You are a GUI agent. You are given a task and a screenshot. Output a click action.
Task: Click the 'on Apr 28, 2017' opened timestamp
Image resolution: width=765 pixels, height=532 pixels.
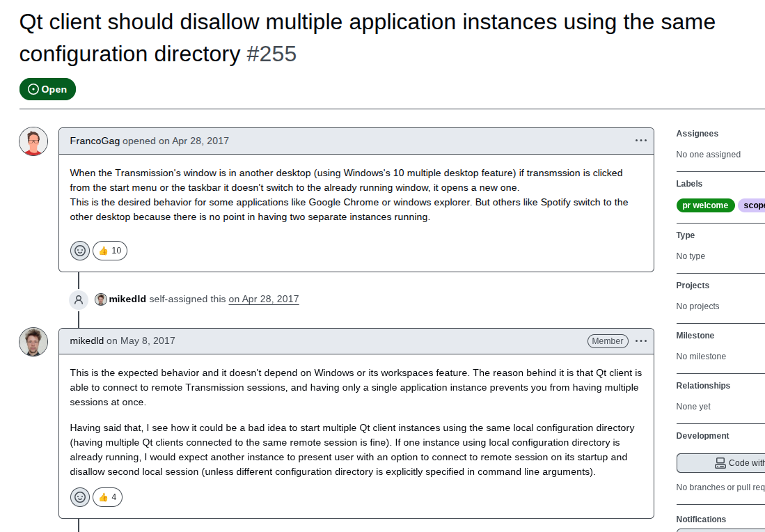(194, 141)
